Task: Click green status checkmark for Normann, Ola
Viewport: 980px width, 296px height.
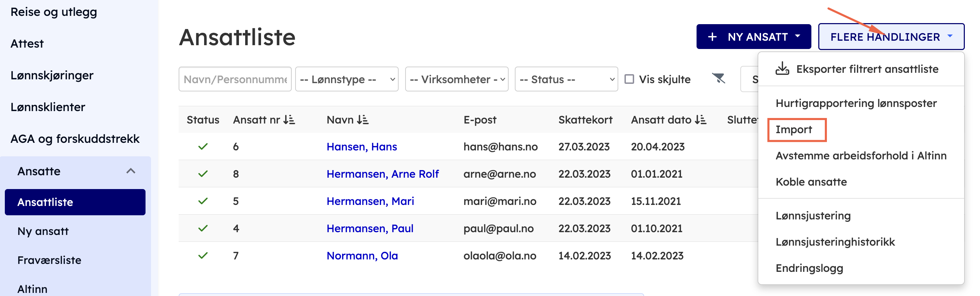Action: (x=203, y=255)
